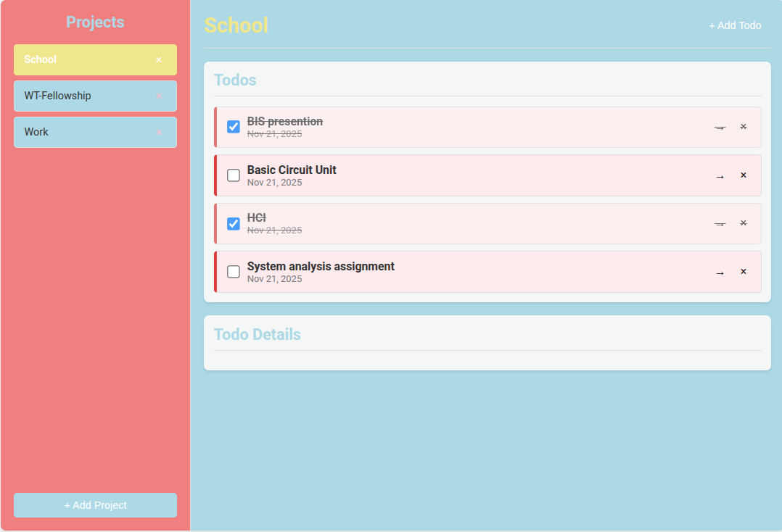Mark Basic Circuit Unit as complete
The height and width of the screenshot is (532, 782).
pyautogui.click(x=234, y=175)
